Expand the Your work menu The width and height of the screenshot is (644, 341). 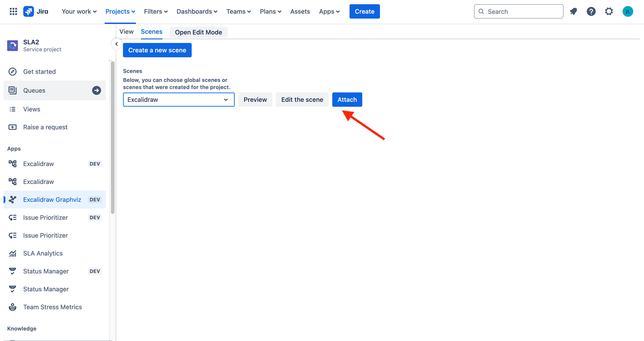[79, 11]
